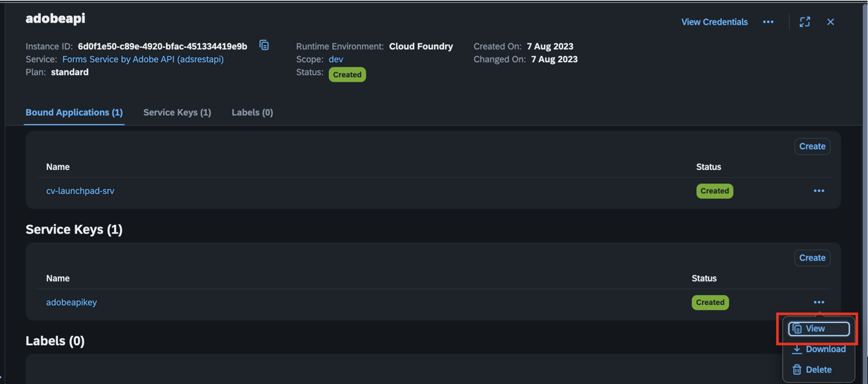Image resolution: width=868 pixels, height=384 pixels.
Task: Click Created status badge of adobeapikey
Action: click(710, 302)
